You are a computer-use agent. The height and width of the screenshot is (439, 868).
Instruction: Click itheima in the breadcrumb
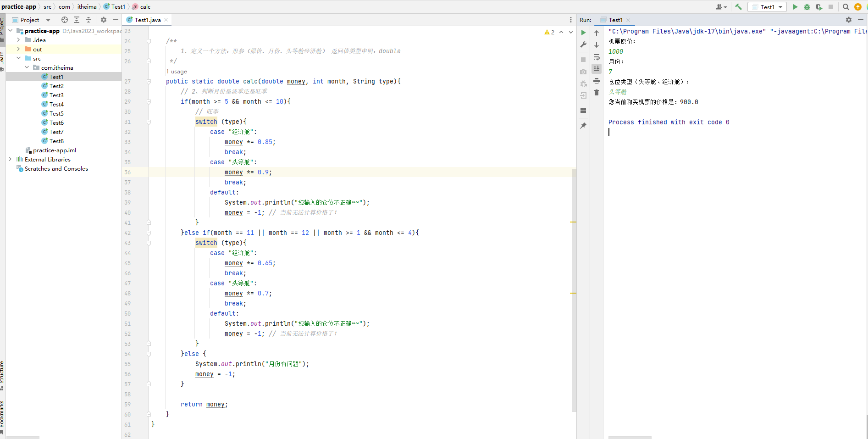[x=87, y=7]
